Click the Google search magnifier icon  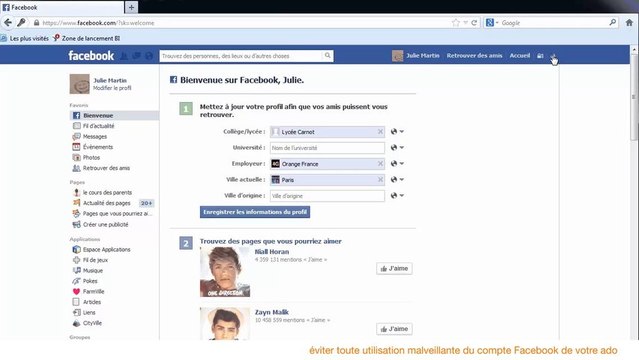click(x=613, y=22)
